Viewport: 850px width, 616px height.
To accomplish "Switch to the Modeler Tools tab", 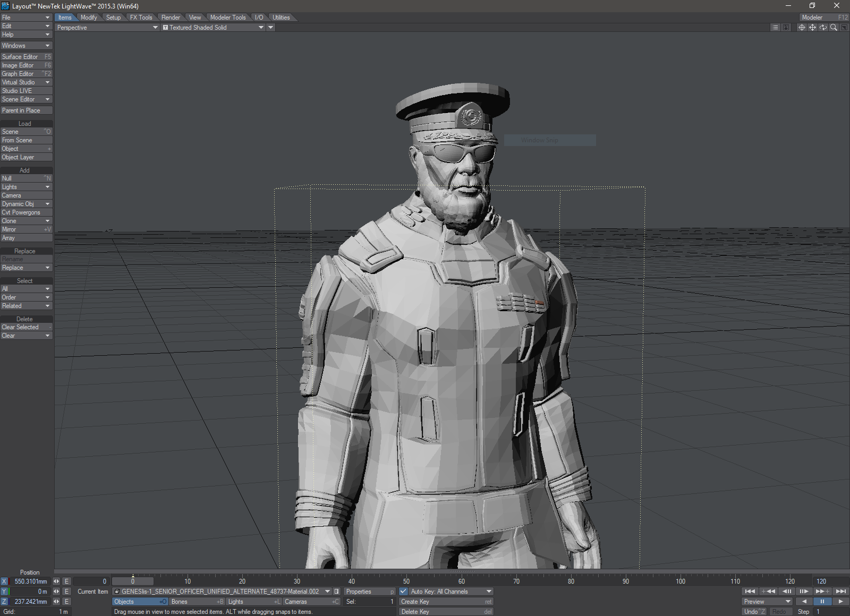I will click(228, 18).
